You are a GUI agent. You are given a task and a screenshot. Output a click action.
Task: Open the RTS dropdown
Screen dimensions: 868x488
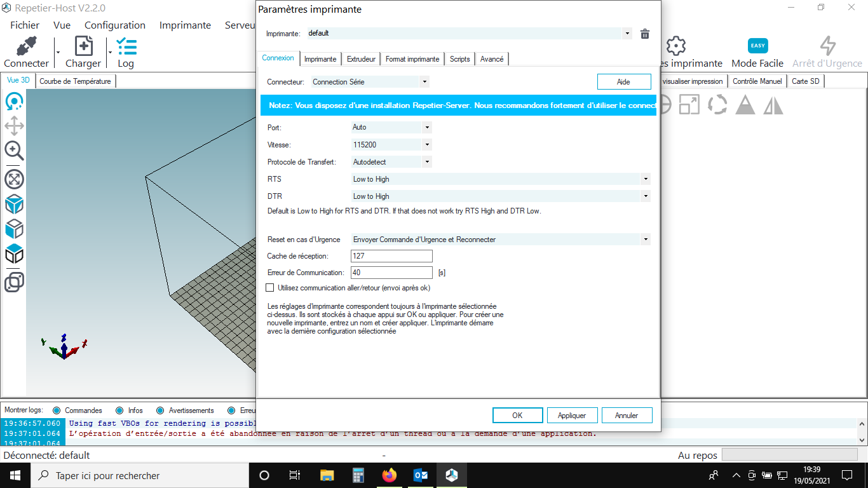click(646, 179)
